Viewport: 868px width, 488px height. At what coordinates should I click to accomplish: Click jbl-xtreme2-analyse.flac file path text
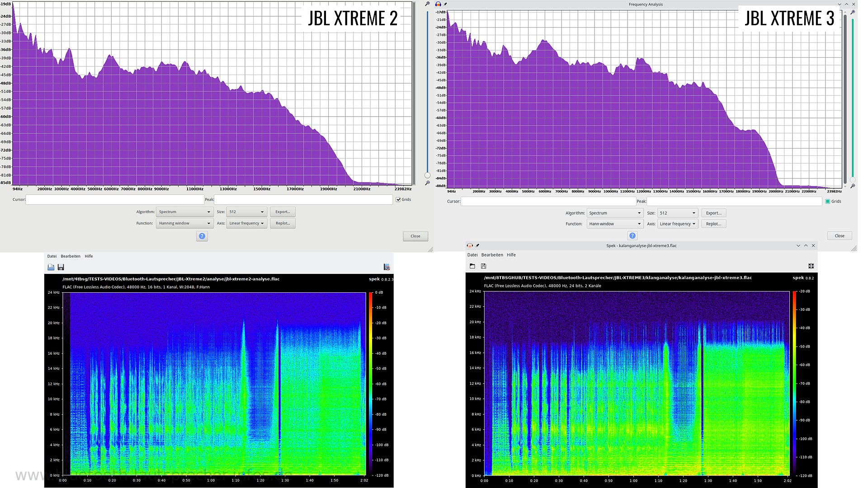click(171, 279)
